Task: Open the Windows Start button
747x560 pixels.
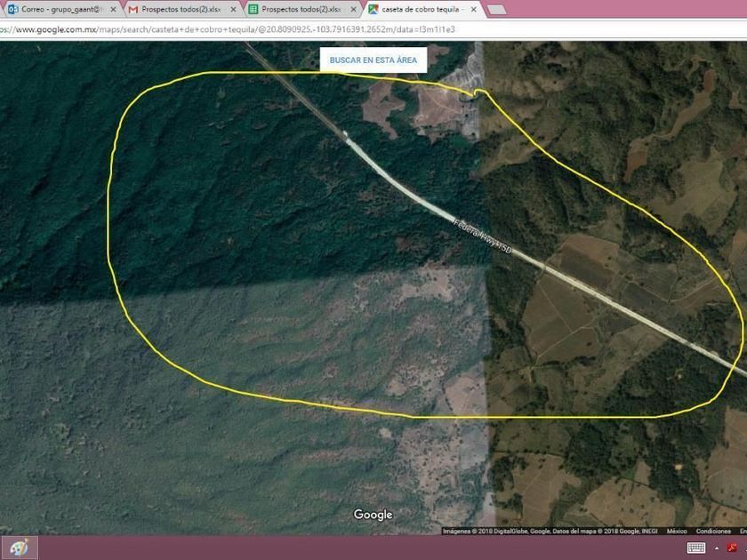Action: (x=19, y=548)
